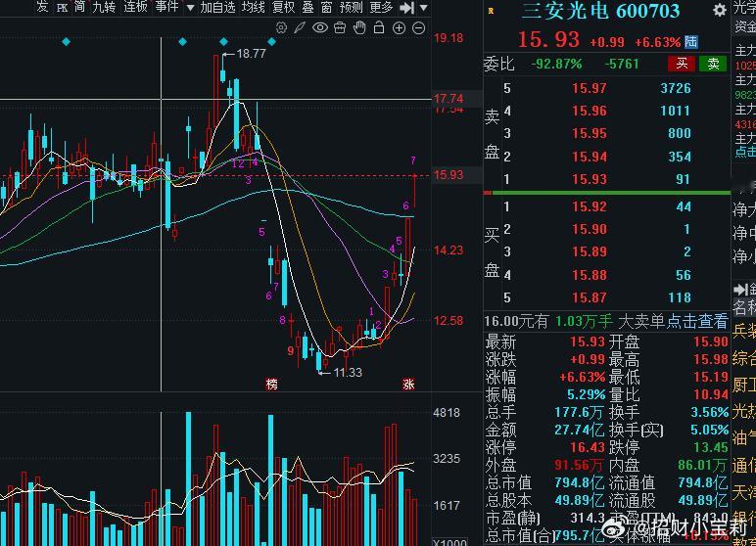Click the 涨 badge under chart
This screenshot has width=756, height=546.
point(408,384)
